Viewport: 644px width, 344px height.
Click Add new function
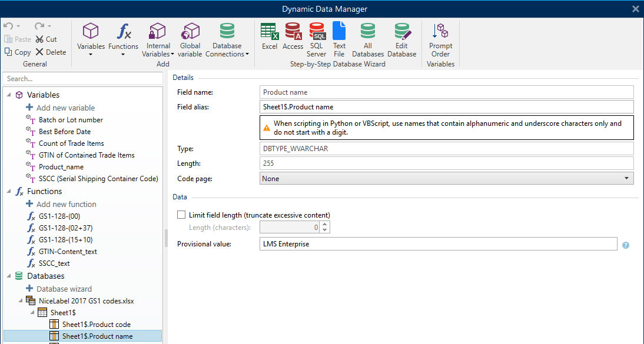(x=61, y=204)
